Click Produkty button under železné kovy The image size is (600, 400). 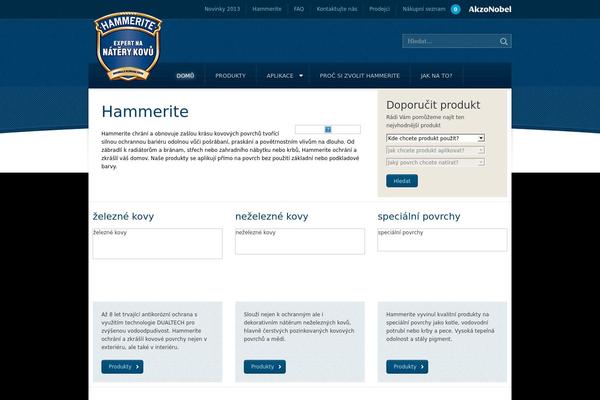[122, 367]
